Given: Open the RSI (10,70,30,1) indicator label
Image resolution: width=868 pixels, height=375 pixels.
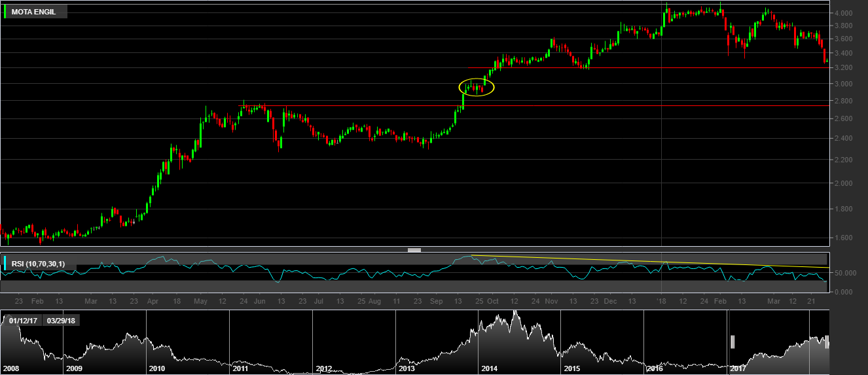Looking at the screenshot, I should point(38,264).
